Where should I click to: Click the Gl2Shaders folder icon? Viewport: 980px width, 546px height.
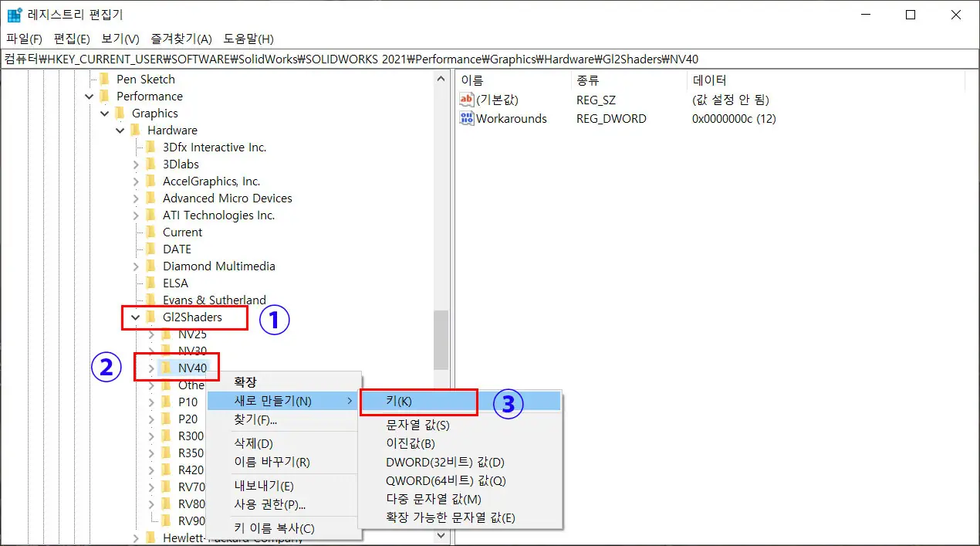tap(150, 317)
